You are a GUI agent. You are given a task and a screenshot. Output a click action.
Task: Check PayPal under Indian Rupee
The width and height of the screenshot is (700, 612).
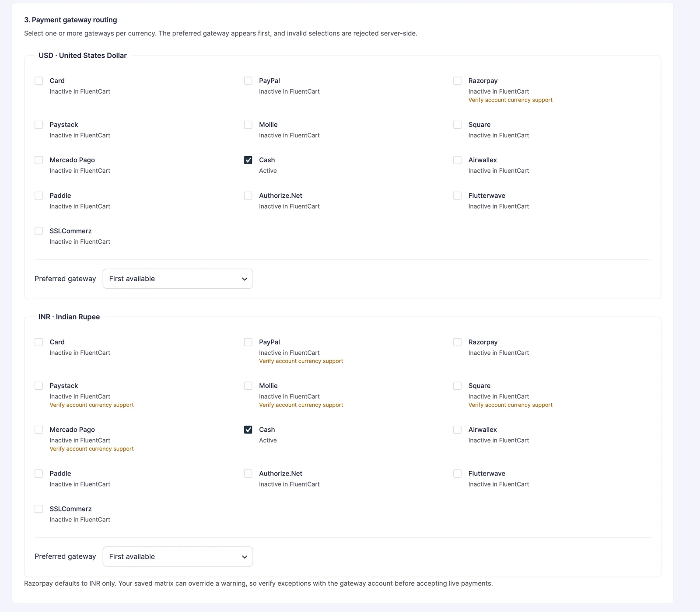point(248,342)
